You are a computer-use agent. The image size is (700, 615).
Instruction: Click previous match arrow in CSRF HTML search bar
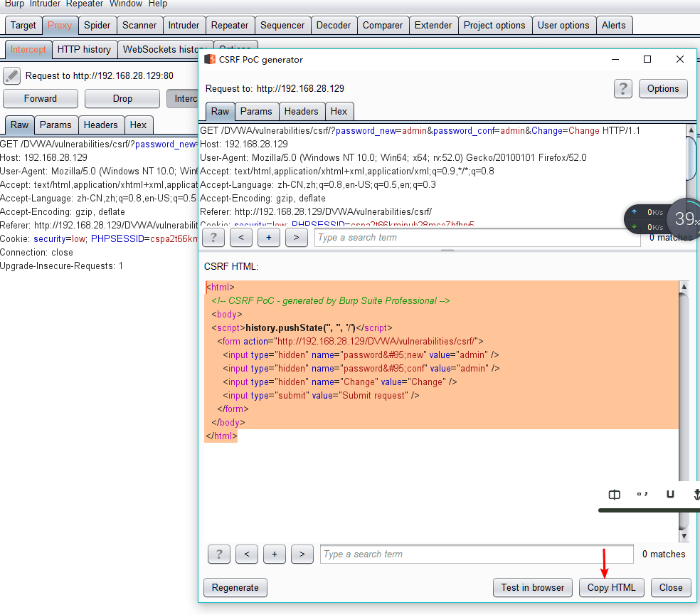click(247, 554)
